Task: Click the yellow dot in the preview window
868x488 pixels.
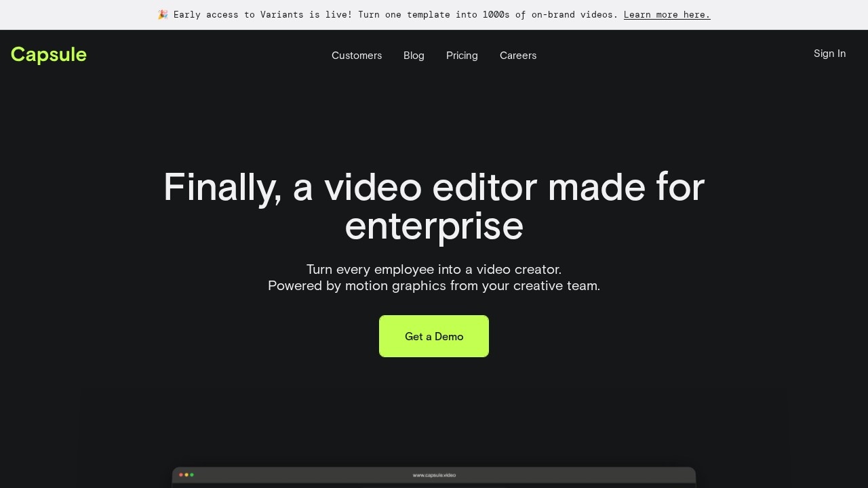Action: coord(186,475)
